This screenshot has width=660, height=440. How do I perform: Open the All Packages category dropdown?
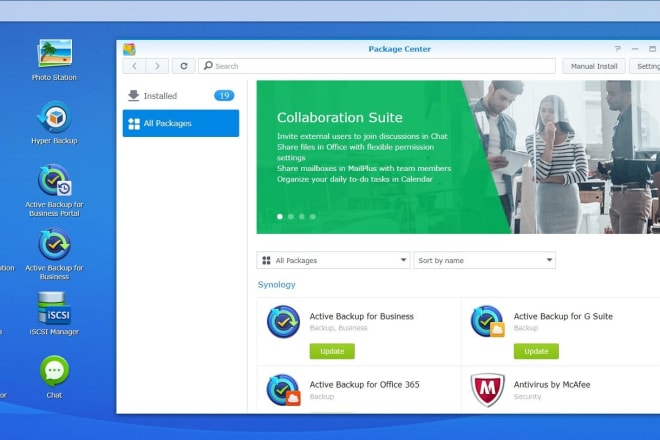click(333, 260)
